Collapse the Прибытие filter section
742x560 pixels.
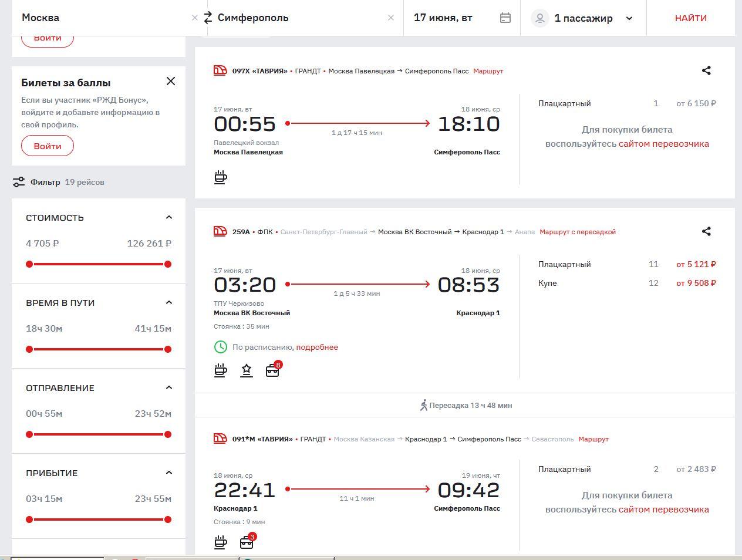[169, 473]
